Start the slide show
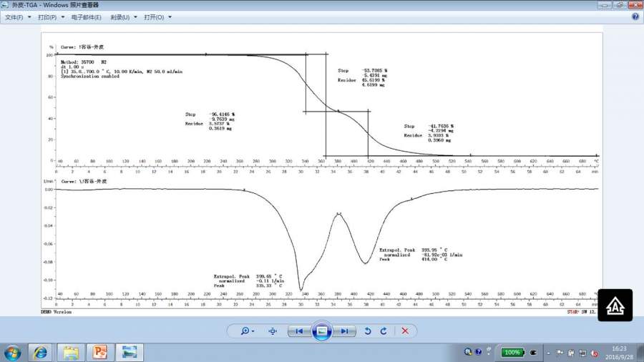 pos(322,331)
